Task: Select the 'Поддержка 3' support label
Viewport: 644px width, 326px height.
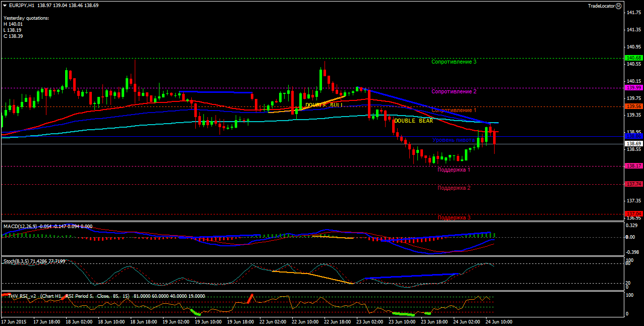Action: pyautogui.click(x=454, y=218)
